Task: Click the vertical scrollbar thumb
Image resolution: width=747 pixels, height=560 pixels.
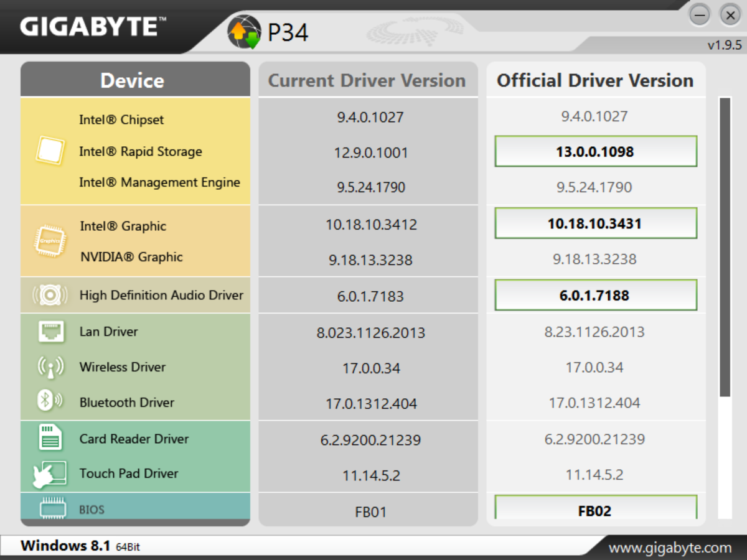Action: 725,246
